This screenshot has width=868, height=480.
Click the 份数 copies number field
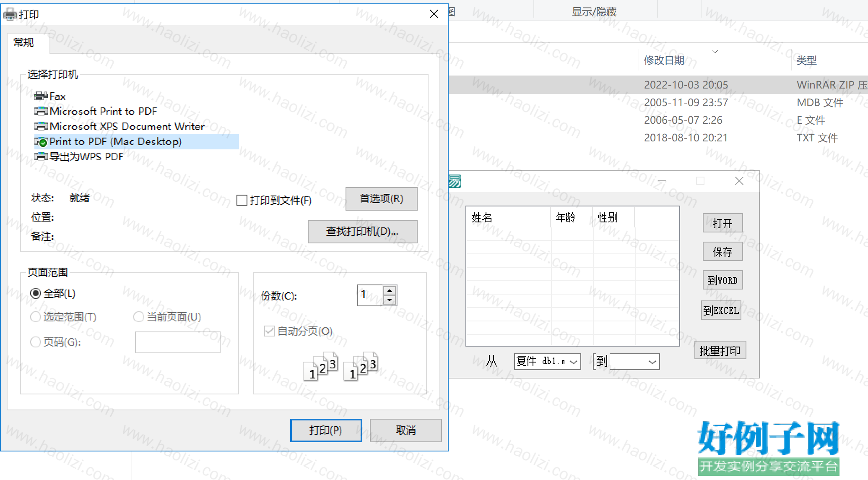(371, 295)
